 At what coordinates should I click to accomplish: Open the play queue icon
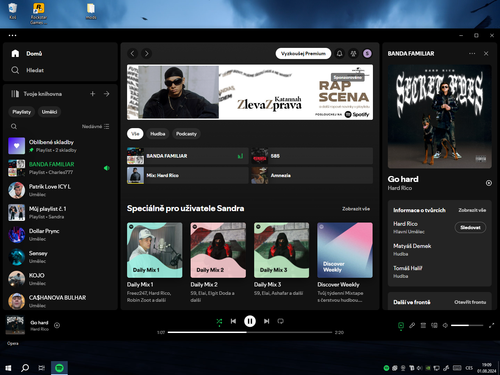(423, 325)
